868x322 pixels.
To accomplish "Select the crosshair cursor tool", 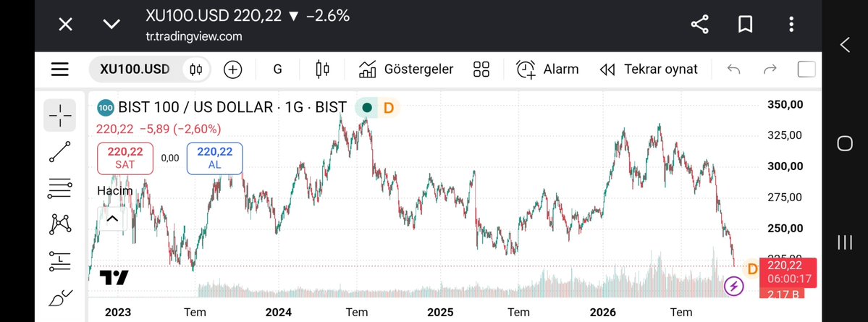I will [x=60, y=115].
